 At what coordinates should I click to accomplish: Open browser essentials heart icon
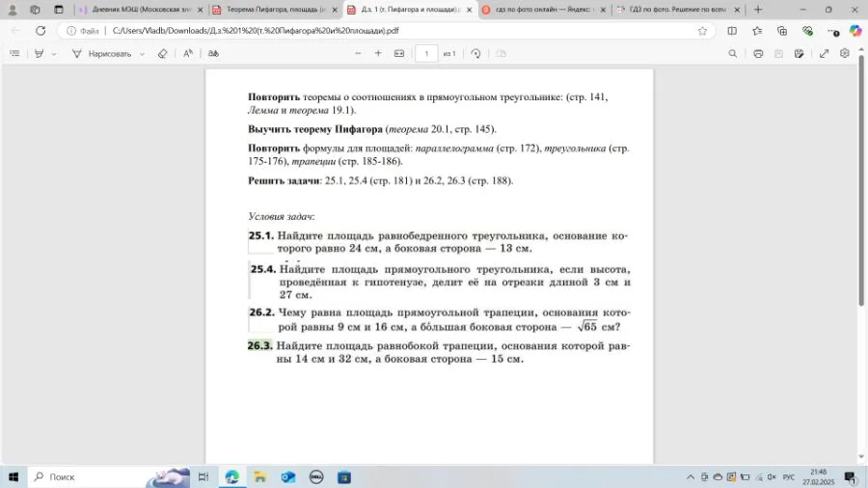coord(807,31)
